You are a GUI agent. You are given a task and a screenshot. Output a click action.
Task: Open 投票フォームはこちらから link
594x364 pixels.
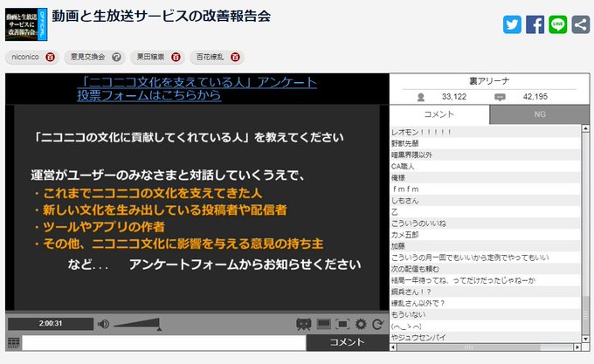[x=149, y=95]
